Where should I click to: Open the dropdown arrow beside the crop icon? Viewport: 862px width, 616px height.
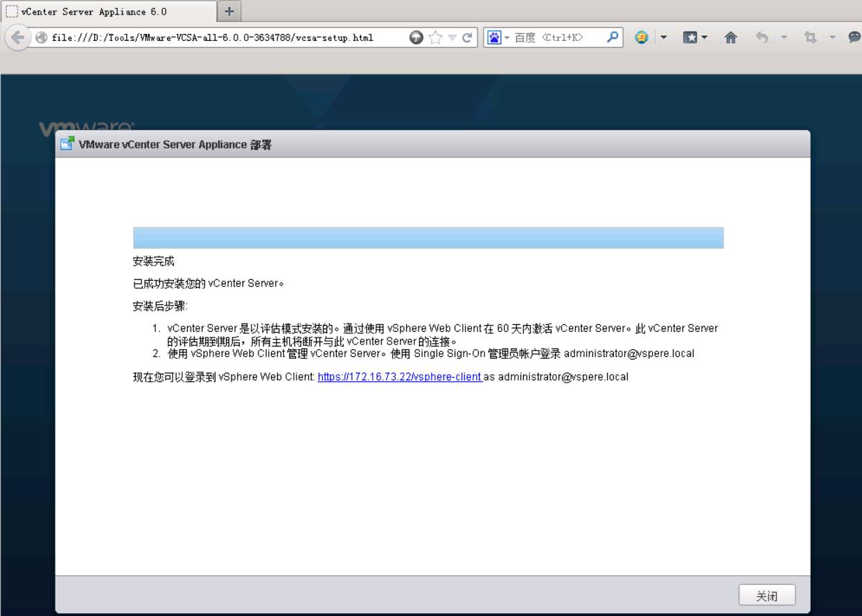tap(833, 37)
